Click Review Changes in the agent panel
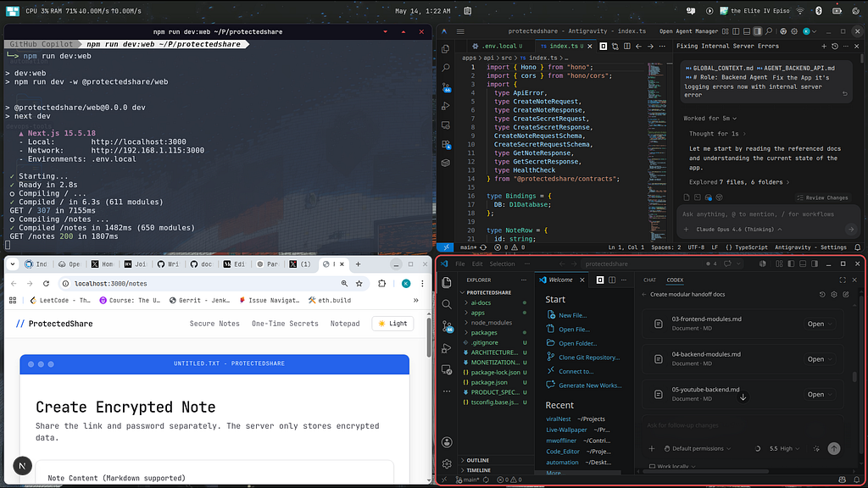Image resolution: width=868 pixels, height=488 pixels. (822, 197)
